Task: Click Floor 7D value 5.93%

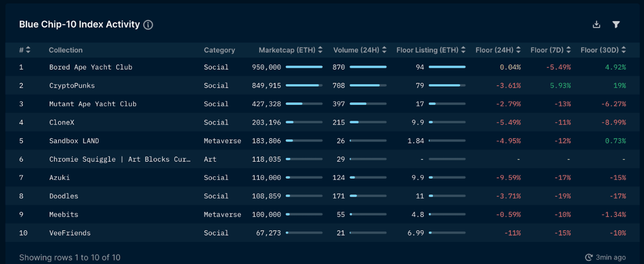Action: pyautogui.click(x=560, y=86)
